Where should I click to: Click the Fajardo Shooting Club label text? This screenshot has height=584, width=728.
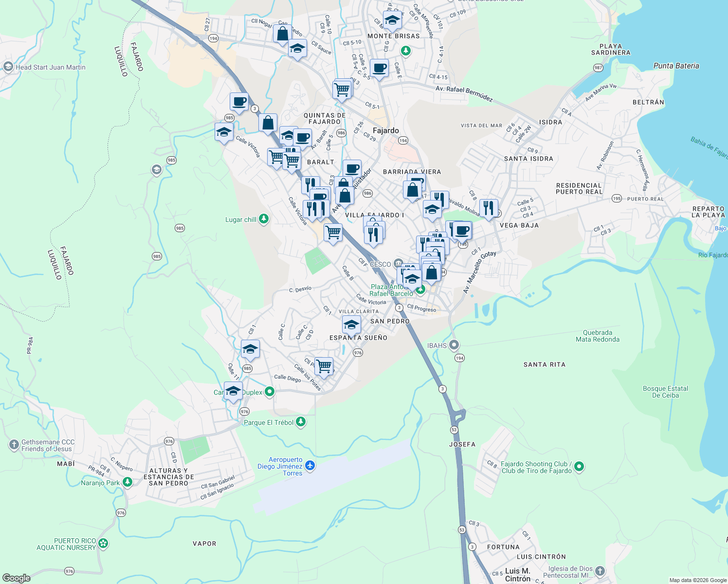[x=537, y=467]
